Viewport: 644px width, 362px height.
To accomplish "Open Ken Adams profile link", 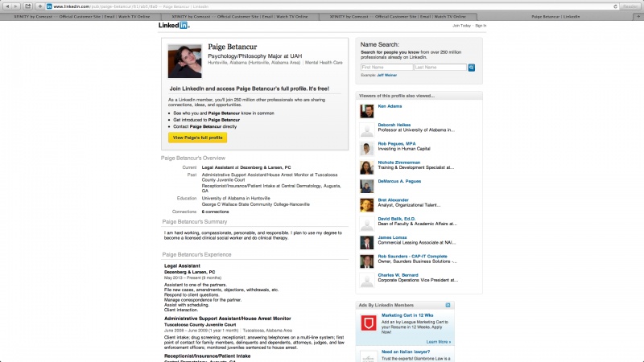I will pyautogui.click(x=390, y=106).
